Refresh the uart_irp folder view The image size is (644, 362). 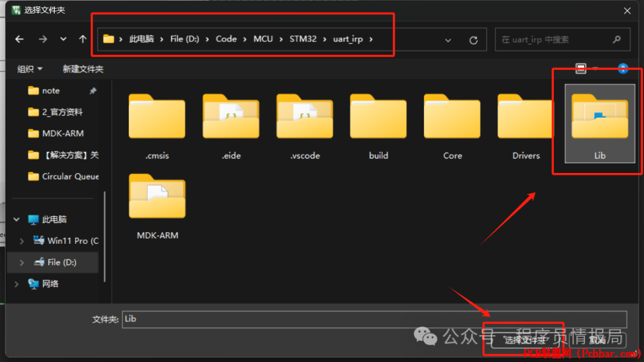pyautogui.click(x=473, y=40)
